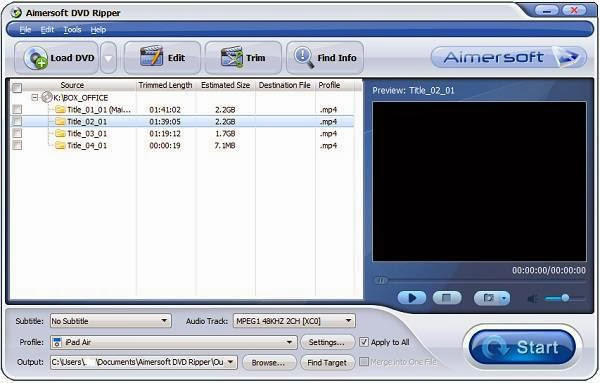Minimize the Aimersoft DVD Ripper window

[547, 11]
